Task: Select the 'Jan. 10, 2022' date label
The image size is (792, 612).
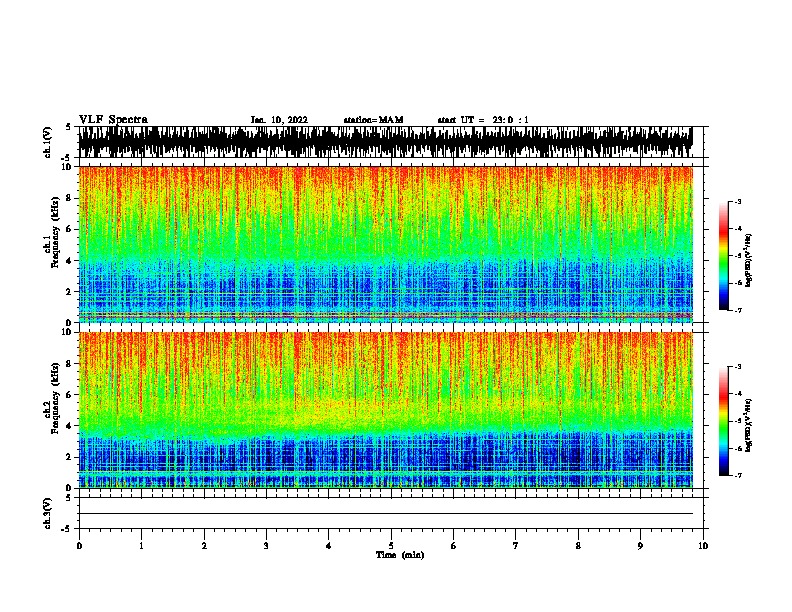Action: point(279,120)
